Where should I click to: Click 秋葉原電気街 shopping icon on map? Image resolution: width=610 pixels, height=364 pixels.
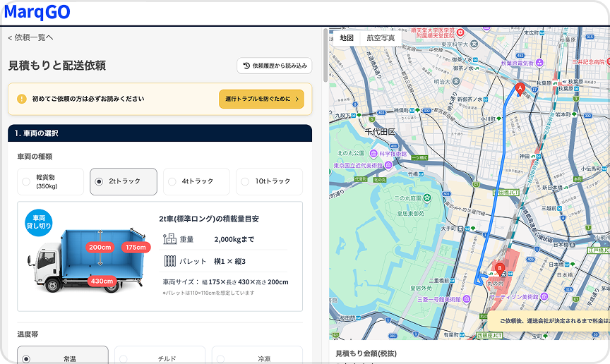click(539, 63)
